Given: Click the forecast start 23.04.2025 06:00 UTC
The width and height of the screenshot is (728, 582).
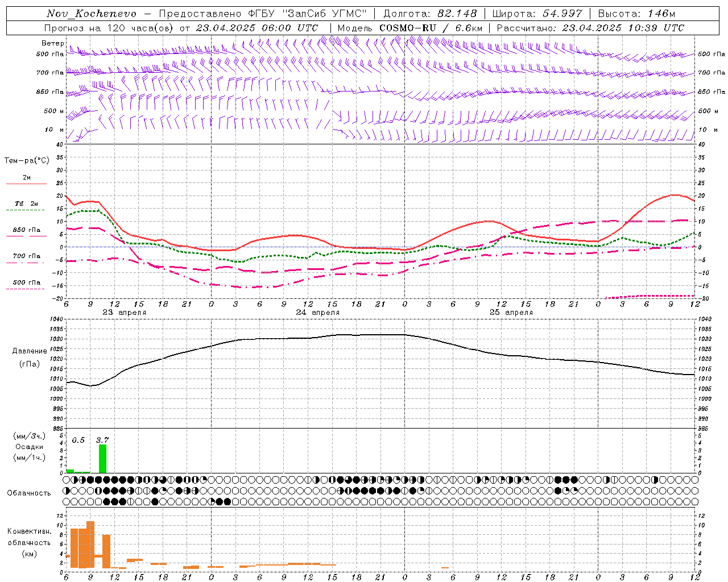Looking at the screenshot, I should (x=257, y=28).
